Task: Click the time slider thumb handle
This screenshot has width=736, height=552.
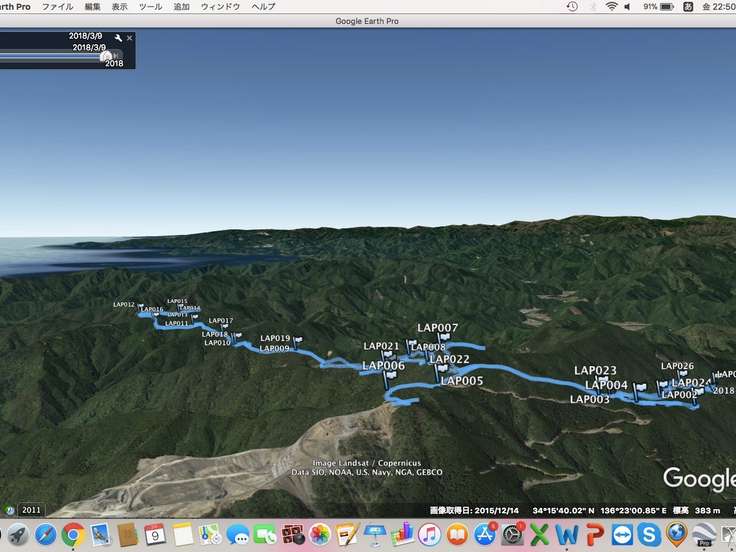Action: click(x=106, y=56)
